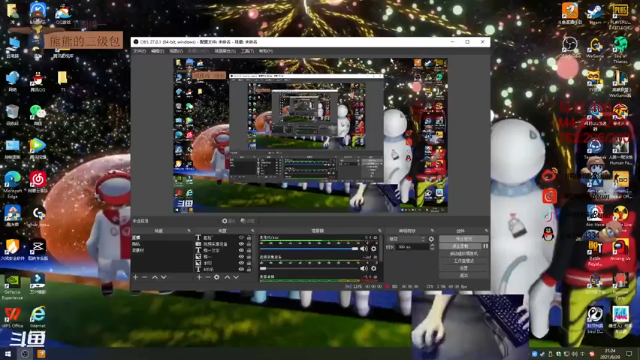Pause recording with the pause icon
Image resolution: width=640 pixels, height=360 pixels.
(485, 246)
